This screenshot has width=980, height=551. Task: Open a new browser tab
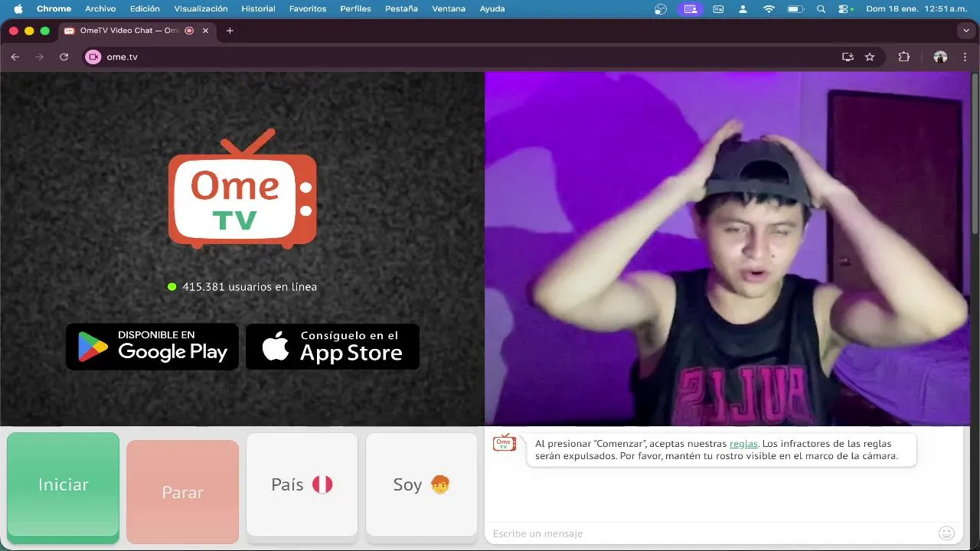pos(230,31)
